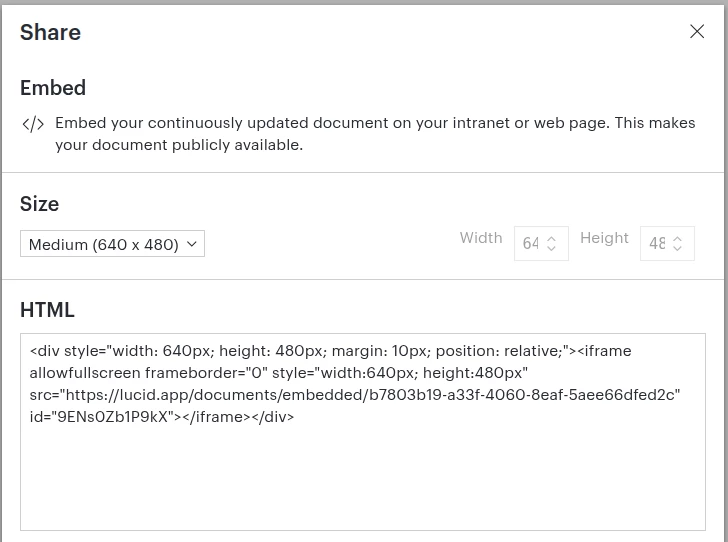This screenshot has height=542, width=728.
Task: Click the Size section heading
Action: pos(39,204)
